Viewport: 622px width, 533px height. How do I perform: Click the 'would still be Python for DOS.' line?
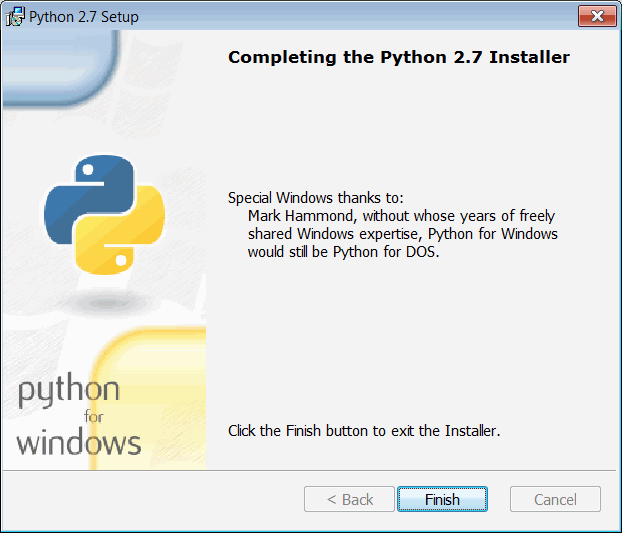pos(344,252)
